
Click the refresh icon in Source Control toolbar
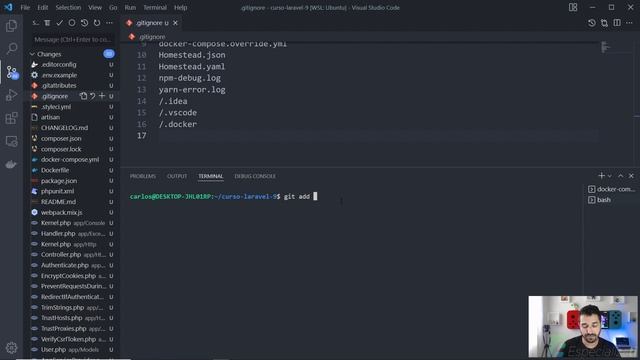pyautogui.click(x=97, y=23)
